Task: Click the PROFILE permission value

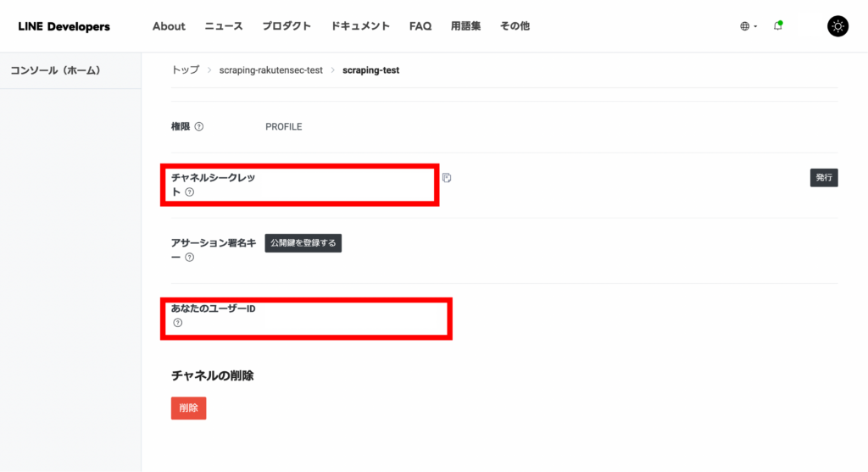Action: tap(283, 127)
